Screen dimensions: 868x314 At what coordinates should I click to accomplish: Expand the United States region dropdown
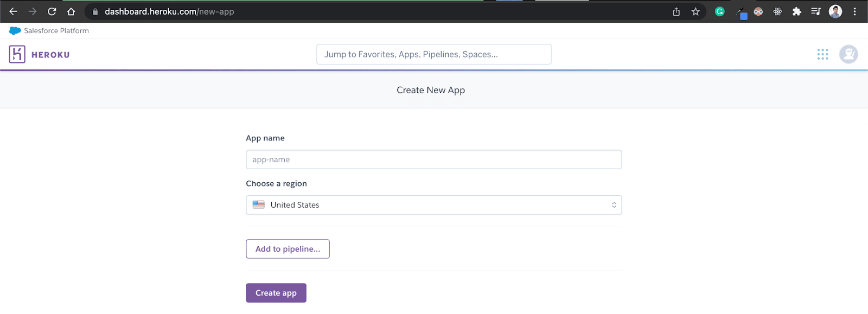pyautogui.click(x=433, y=205)
